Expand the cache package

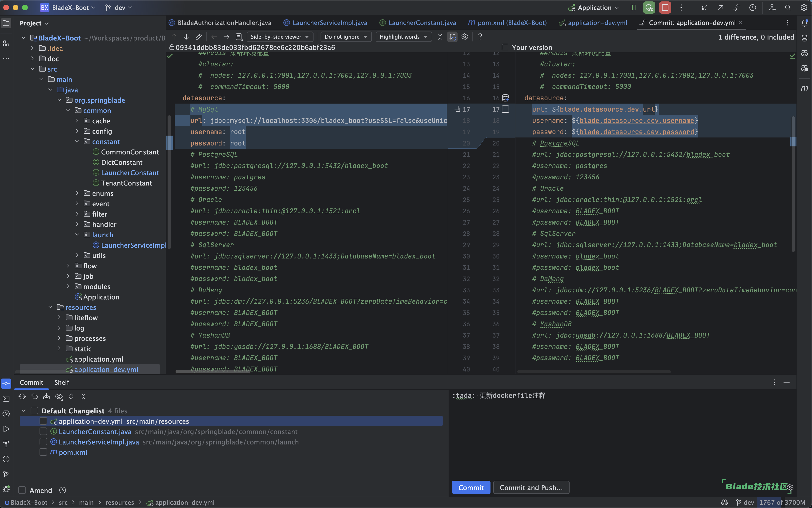(x=77, y=121)
